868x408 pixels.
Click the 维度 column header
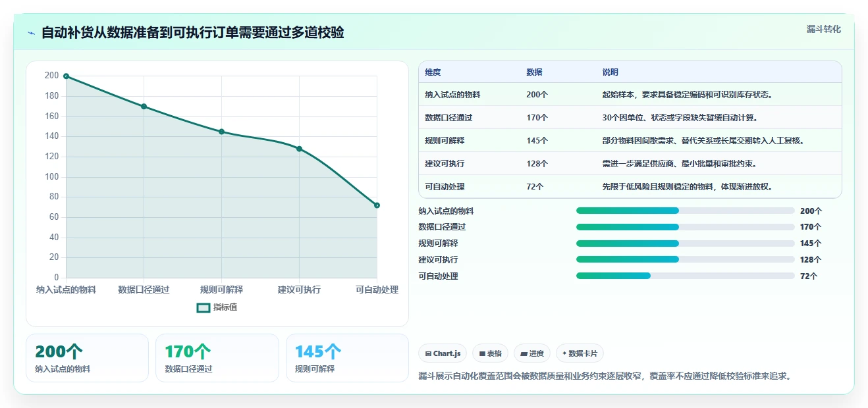pos(433,72)
